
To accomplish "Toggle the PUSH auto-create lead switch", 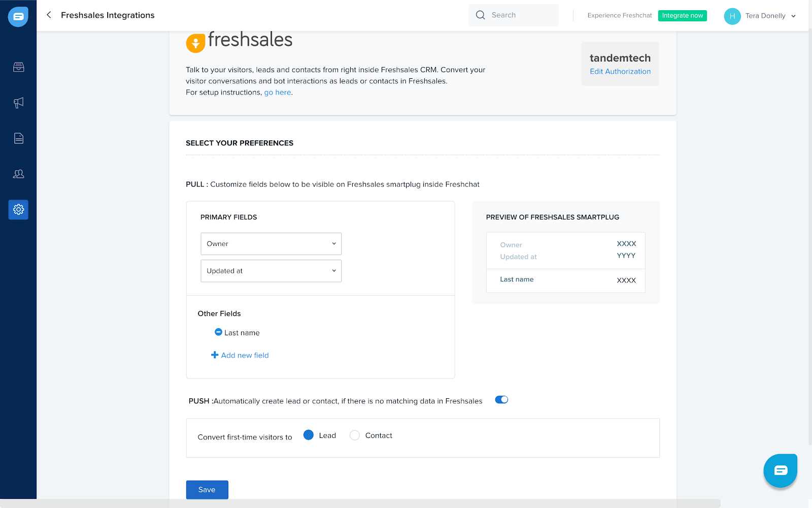I will point(501,400).
